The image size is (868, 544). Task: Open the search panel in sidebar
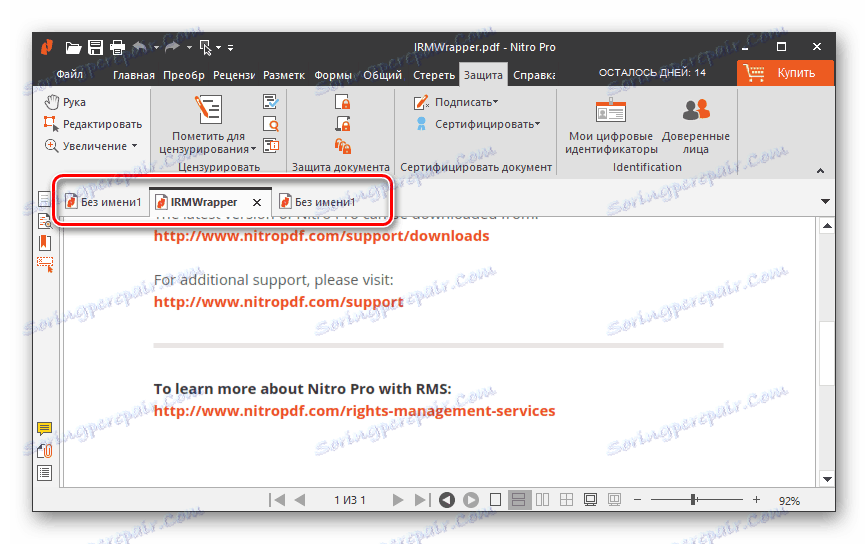click(45, 221)
